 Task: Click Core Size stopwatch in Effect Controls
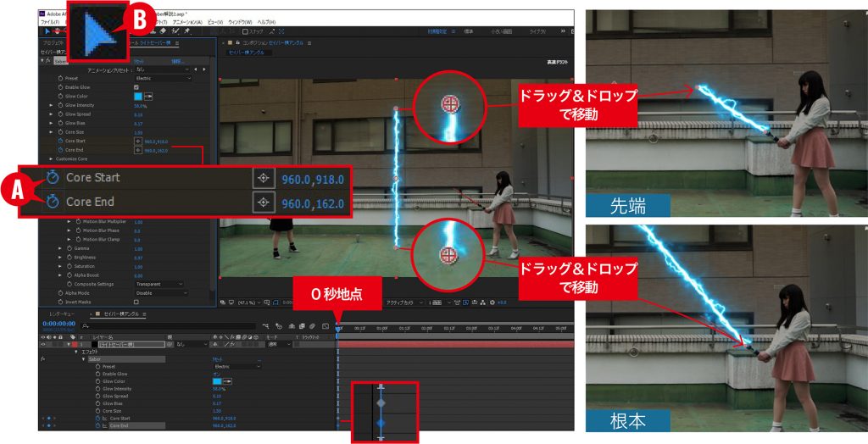point(61,132)
